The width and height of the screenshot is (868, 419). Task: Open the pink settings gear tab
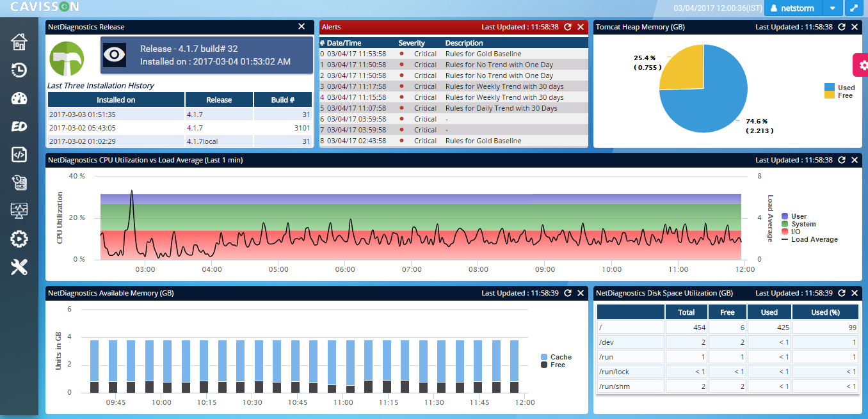click(862, 65)
